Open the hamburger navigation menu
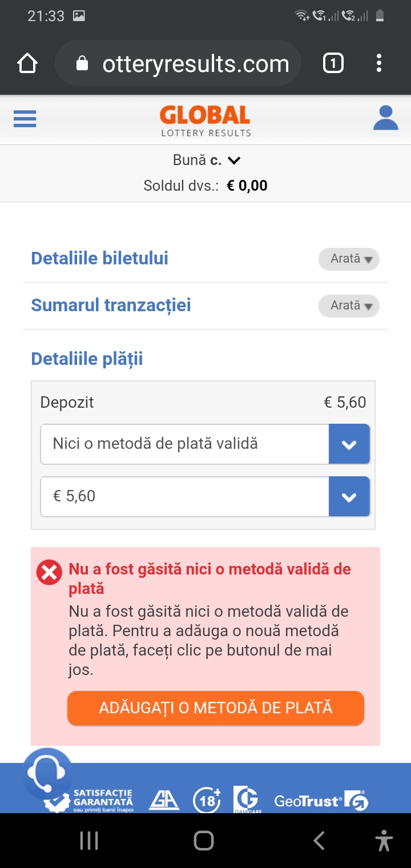 pos(25,118)
